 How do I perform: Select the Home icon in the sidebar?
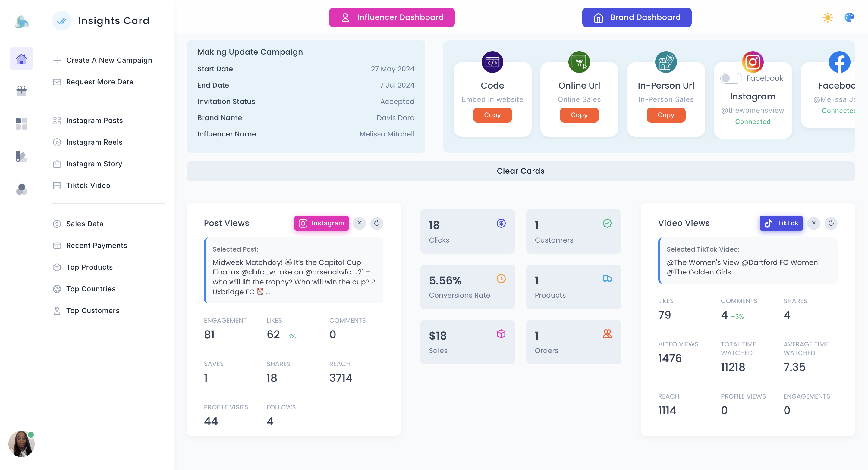point(21,58)
